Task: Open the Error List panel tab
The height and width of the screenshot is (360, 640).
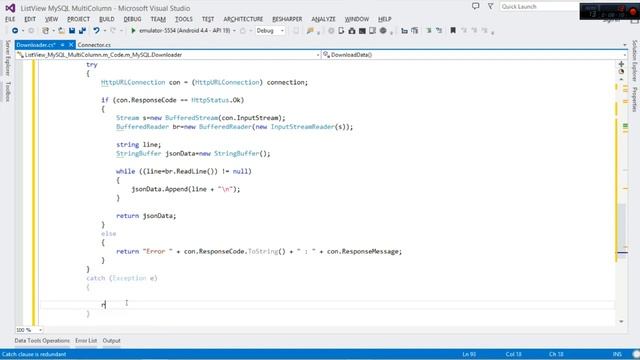Action: pyautogui.click(x=86, y=340)
